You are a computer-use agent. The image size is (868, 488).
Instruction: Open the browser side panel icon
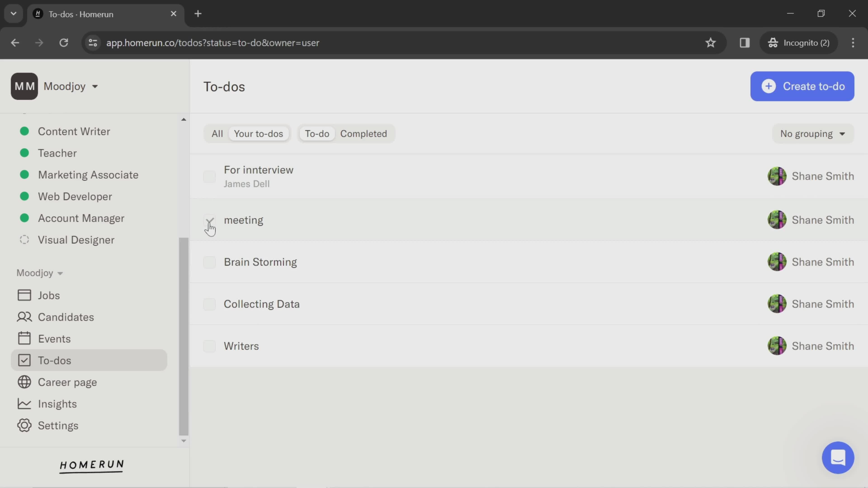click(744, 43)
